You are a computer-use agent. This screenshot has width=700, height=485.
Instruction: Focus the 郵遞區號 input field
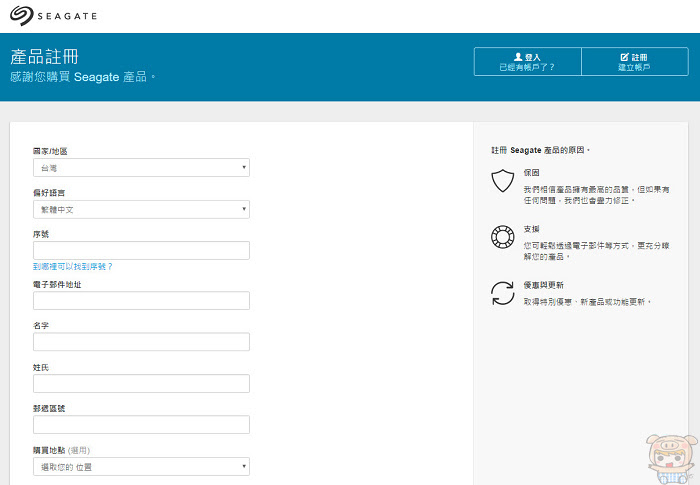(141, 425)
